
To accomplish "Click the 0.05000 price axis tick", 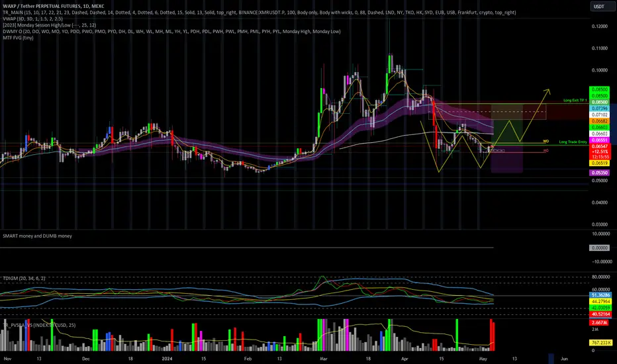I will (x=600, y=181).
